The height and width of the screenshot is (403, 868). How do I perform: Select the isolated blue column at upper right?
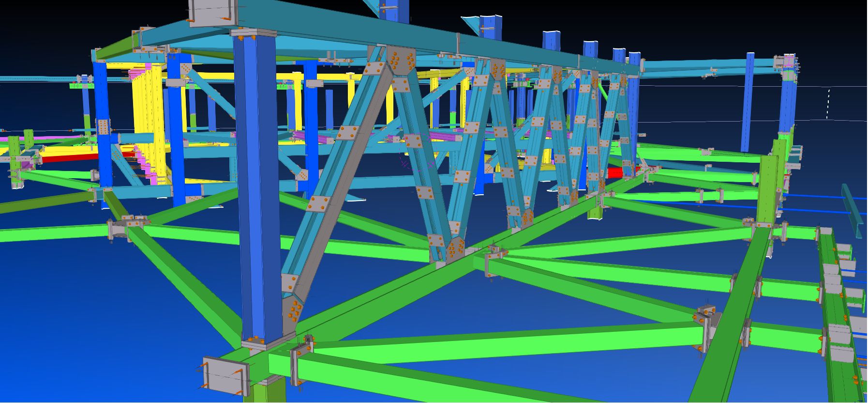tap(748, 102)
